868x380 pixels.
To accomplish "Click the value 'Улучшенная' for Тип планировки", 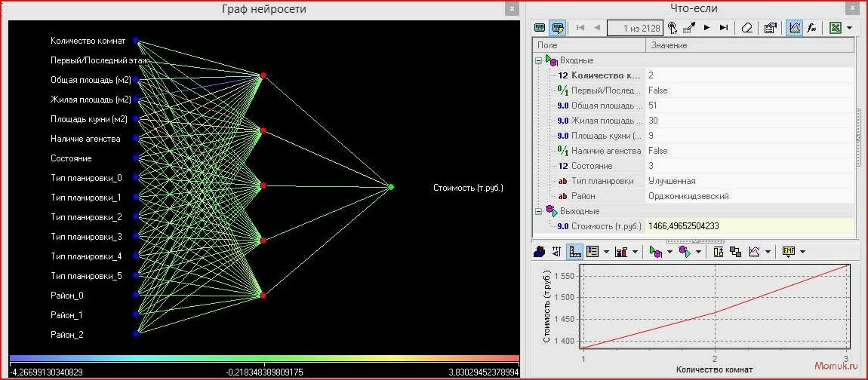I will 672,181.
